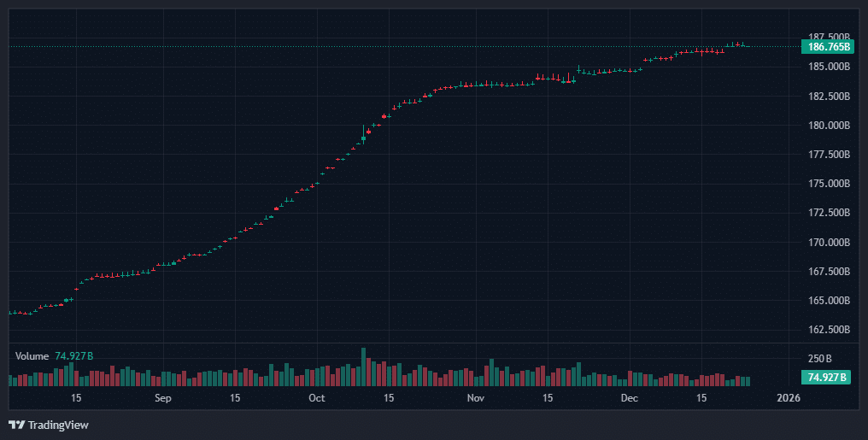This screenshot has width=868, height=440.
Task: Click the TradingView logo icon
Action: [x=16, y=425]
